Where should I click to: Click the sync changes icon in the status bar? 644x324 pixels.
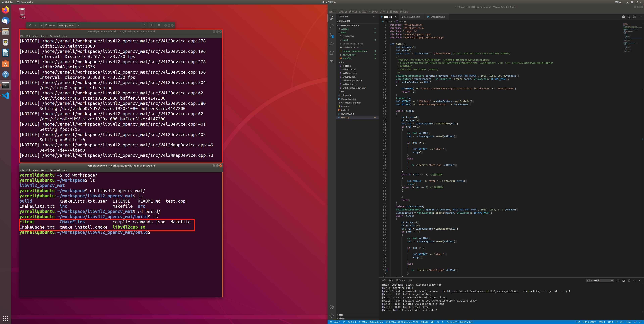click(x=344, y=322)
